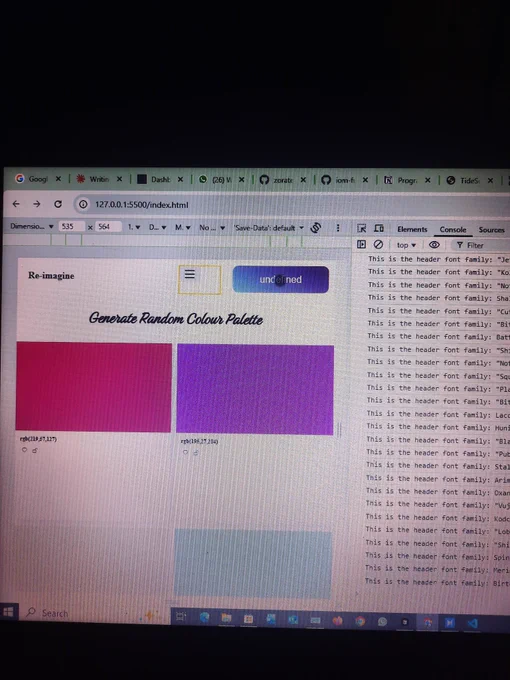Viewport: 510px width, 680px height.
Task: Open the No throttling dropdown
Action: (x=212, y=227)
